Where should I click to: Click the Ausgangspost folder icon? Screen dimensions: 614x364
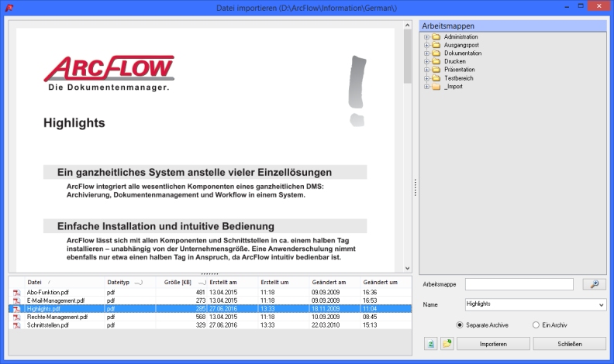(x=436, y=45)
